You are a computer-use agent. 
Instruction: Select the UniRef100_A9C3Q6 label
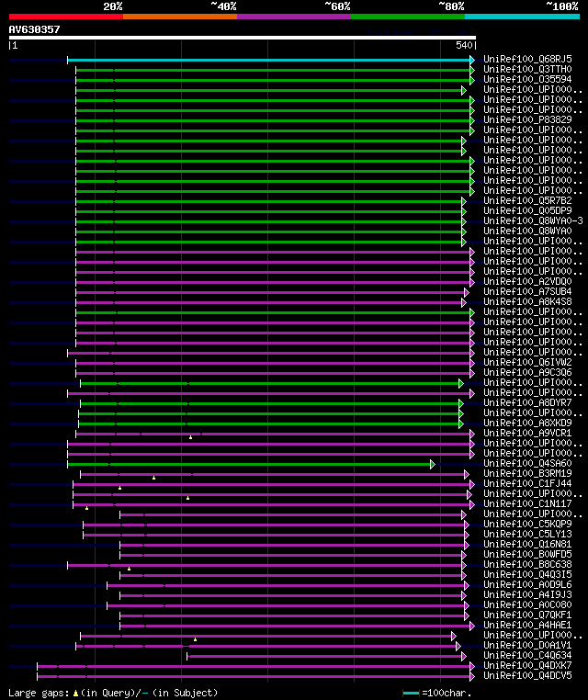[x=527, y=372]
